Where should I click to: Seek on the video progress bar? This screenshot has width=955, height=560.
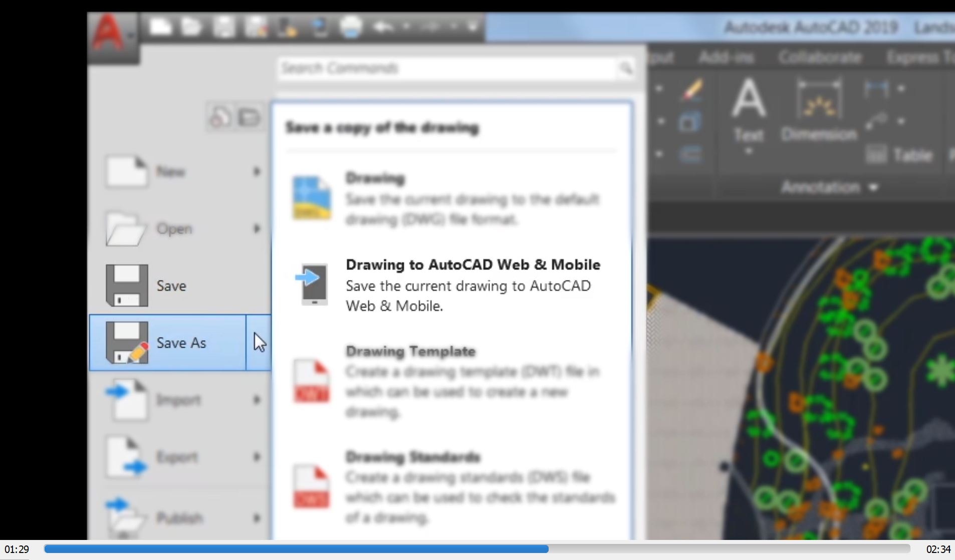point(476,549)
